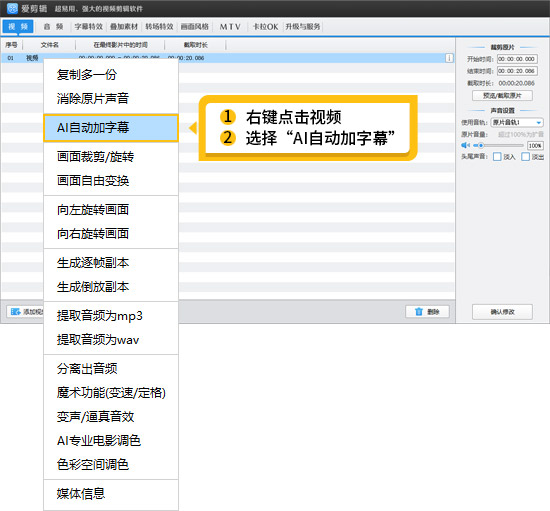Choose 消除原片声音 from context menu
The image size is (550, 511).
(111, 99)
